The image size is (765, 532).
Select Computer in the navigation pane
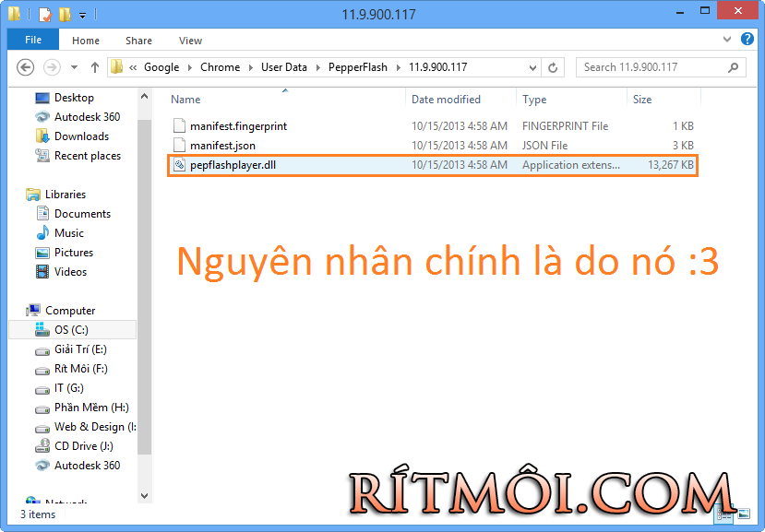[70, 311]
